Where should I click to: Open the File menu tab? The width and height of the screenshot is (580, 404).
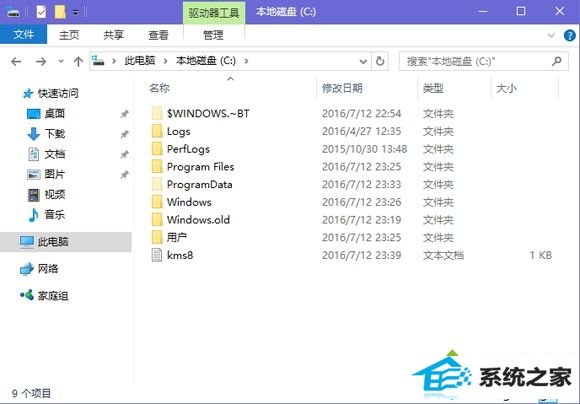[23, 35]
